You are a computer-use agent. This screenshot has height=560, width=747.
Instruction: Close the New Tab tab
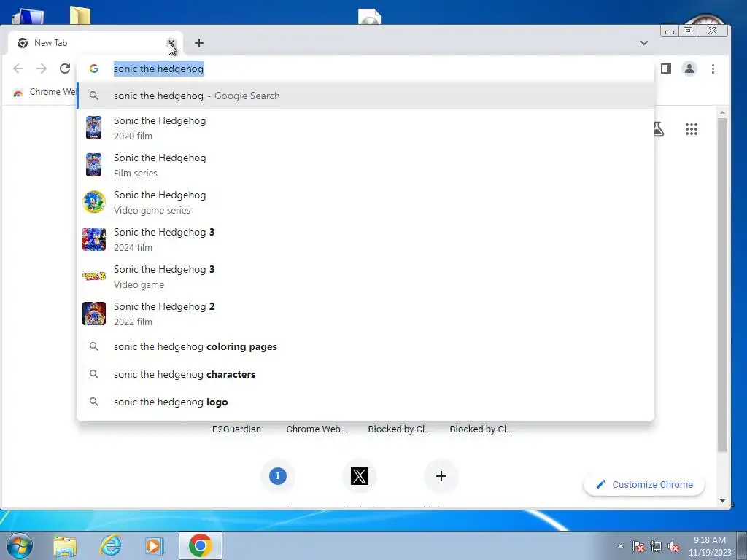pyautogui.click(x=171, y=43)
